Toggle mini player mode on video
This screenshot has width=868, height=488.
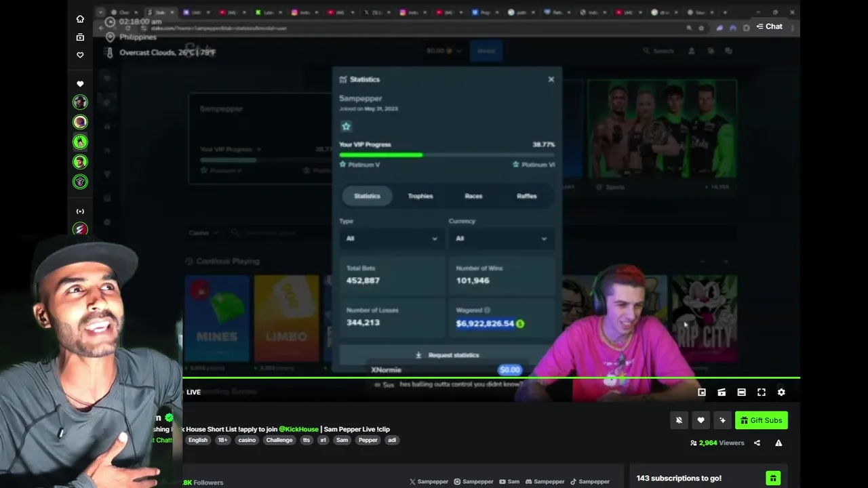tap(702, 392)
